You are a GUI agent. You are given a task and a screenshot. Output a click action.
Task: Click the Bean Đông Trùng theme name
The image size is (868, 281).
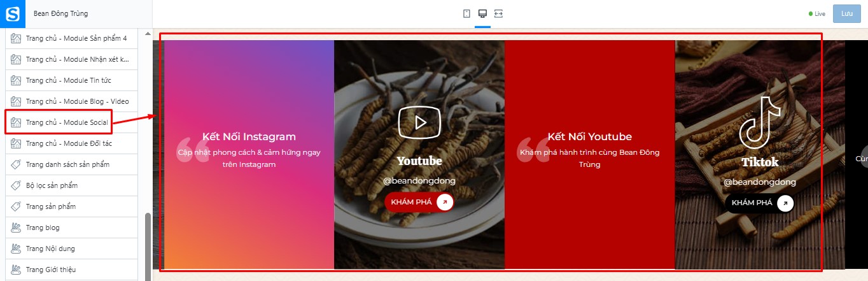(x=60, y=13)
